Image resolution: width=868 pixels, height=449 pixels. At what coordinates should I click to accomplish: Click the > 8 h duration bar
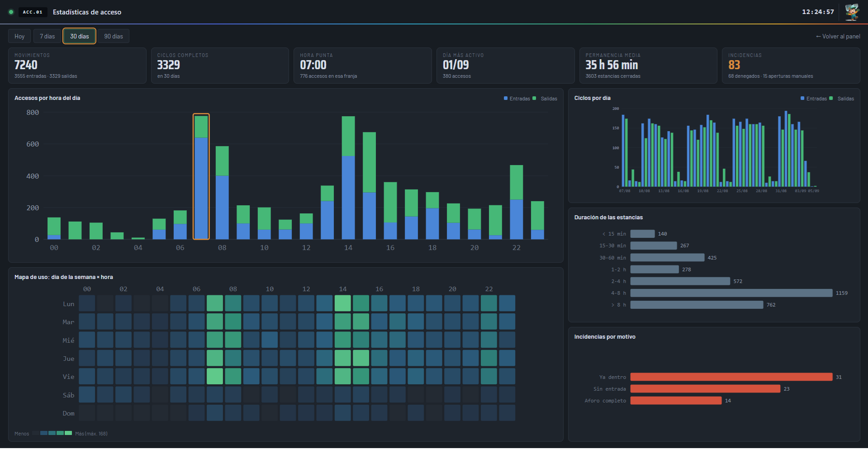pos(697,305)
